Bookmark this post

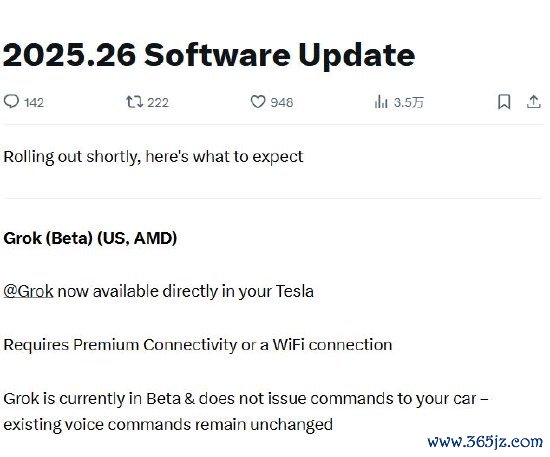click(504, 102)
